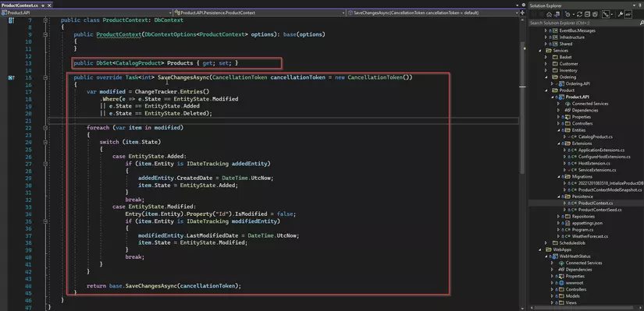
Task: Close the ProductContext.cs tab
Action: pos(49,5)
